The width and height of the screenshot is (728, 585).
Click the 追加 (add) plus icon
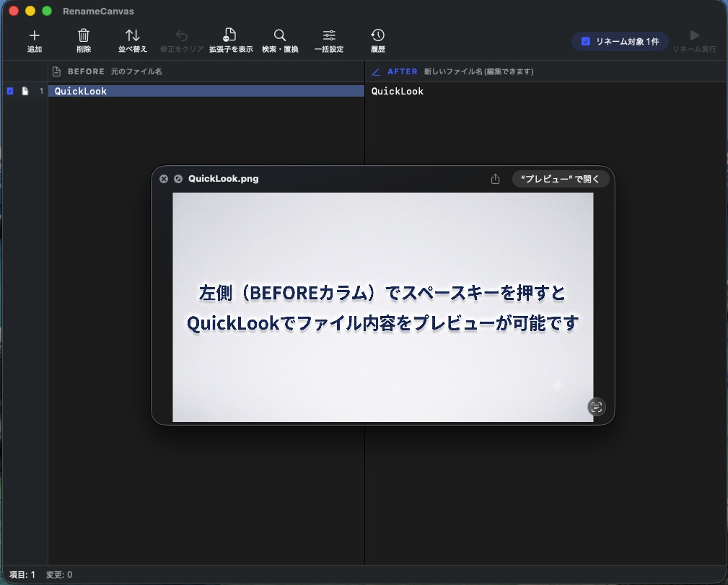click(x=35, y=35)
